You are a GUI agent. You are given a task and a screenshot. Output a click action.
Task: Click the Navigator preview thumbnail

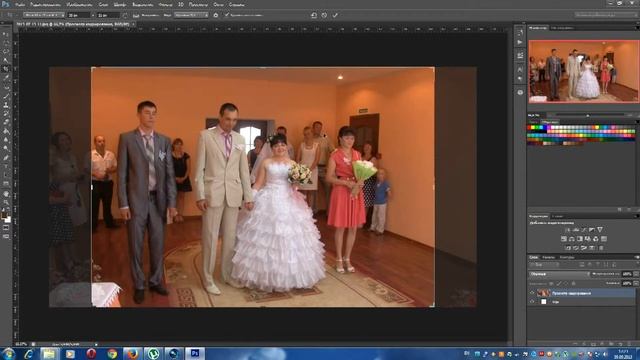click(x=584, y=71)
